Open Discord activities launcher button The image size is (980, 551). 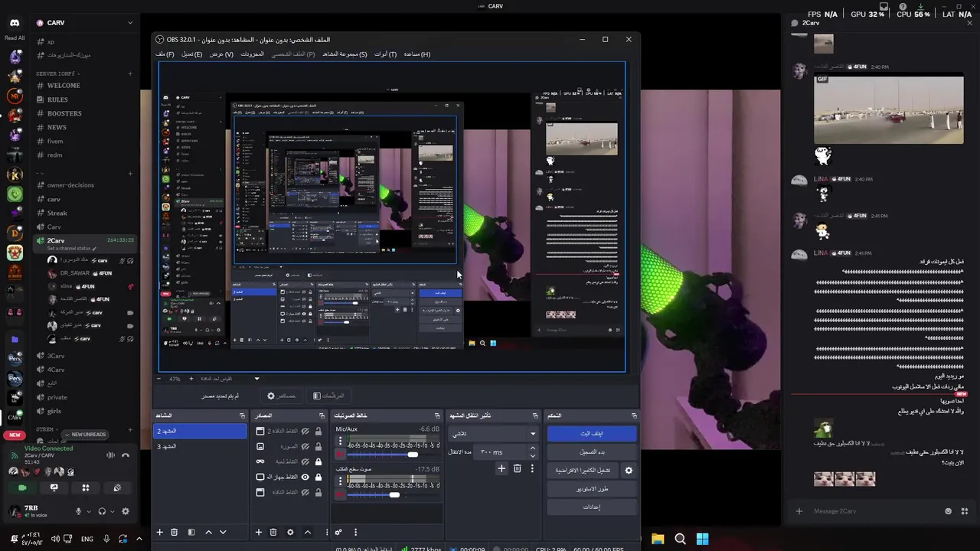click(86, 487)
